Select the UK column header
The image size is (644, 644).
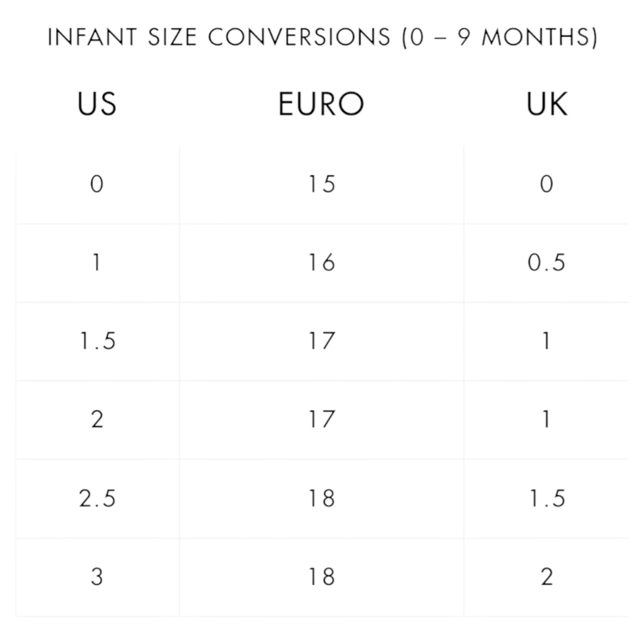coord(547,104)
